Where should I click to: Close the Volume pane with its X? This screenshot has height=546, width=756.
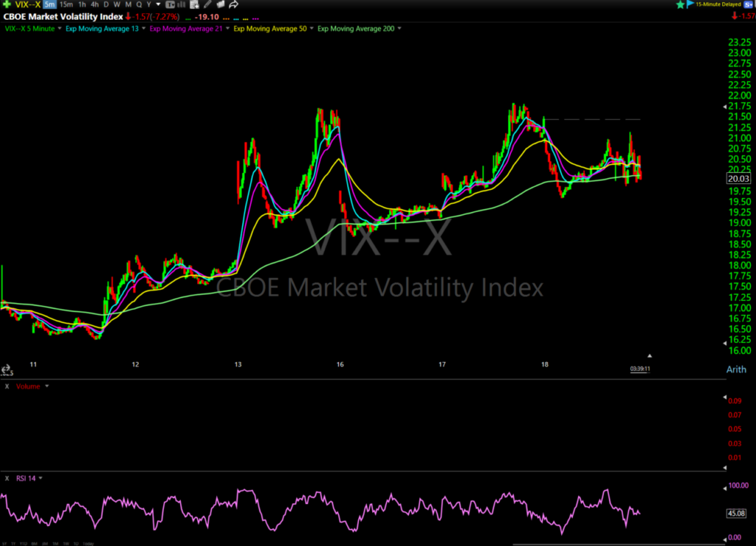point(7,386)
